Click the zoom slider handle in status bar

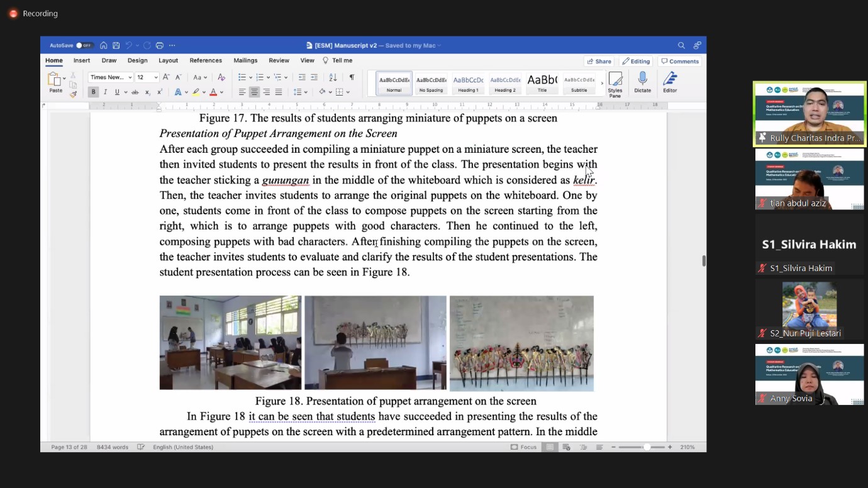click(x=647, y=447)
